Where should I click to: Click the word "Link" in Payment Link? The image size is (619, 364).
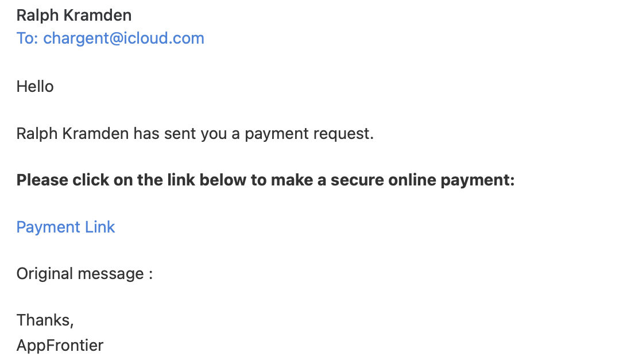100,227
